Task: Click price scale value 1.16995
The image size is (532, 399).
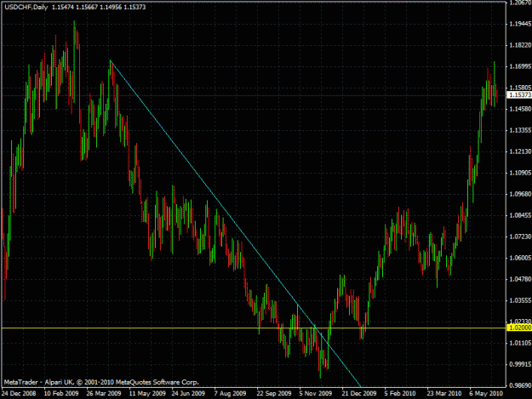Action: (520, 66)
